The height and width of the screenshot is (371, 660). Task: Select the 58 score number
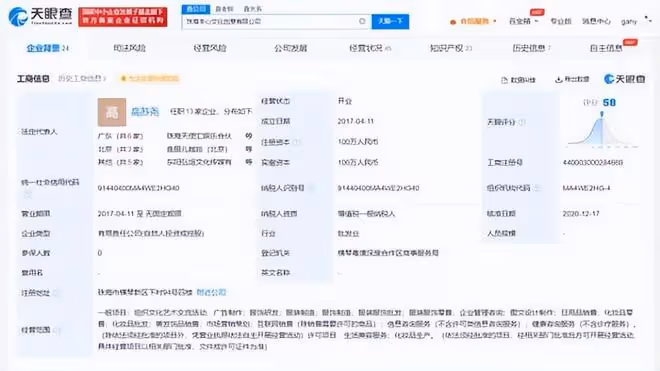click(x=609, y=102)
